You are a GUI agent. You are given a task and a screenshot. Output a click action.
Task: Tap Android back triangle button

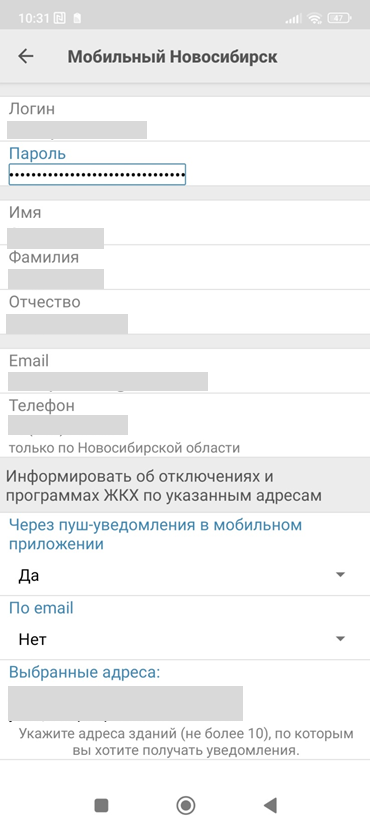click(270, 806)
